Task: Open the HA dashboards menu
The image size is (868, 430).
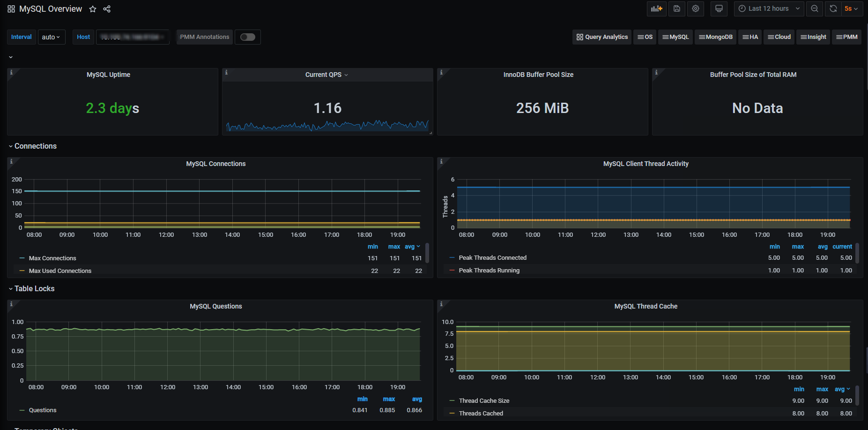Action: (750, 37)
